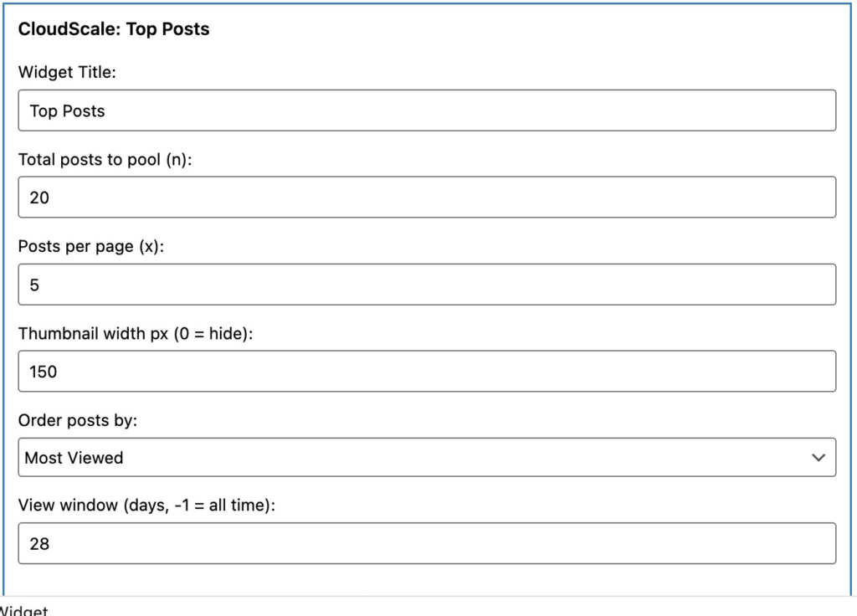Screen dimensions: 857x616
Task: Click the CloudScale: Top Posts heading
Action: click(x=114, y=29)
